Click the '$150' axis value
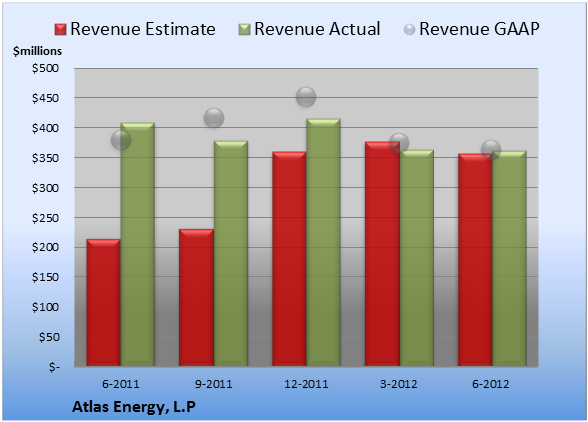This screenshot has height=422, width=588. [x=45, y=277]
